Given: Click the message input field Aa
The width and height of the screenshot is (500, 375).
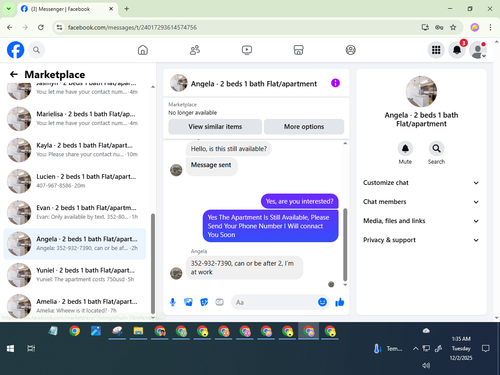Looking at the screenshot, I should coord(273,302).
